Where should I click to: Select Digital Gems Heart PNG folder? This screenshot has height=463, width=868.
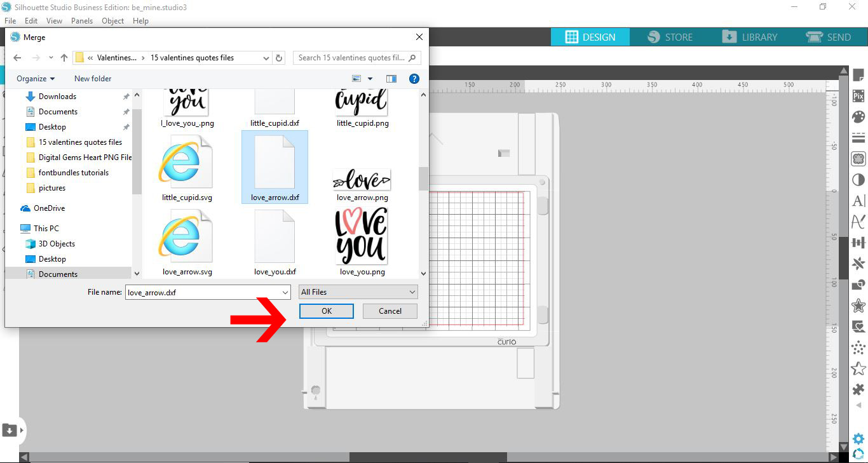tap(85, 158)
